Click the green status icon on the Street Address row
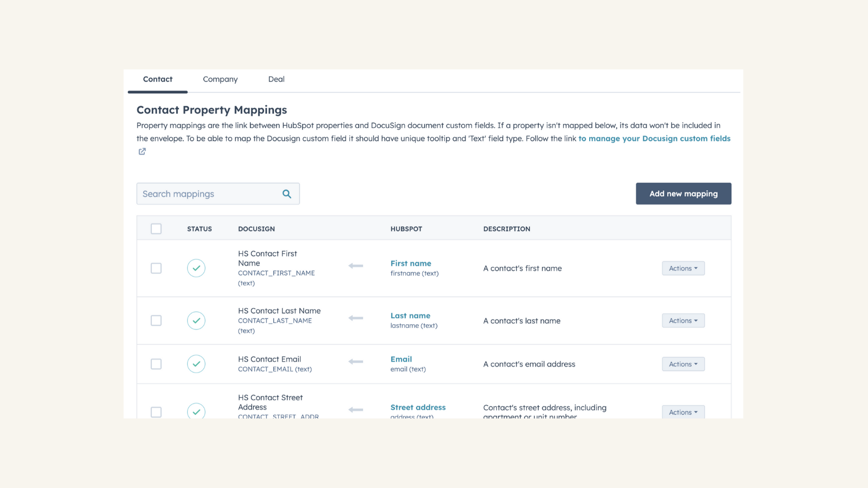The image size is (868, 488). [x=196, y=412]
